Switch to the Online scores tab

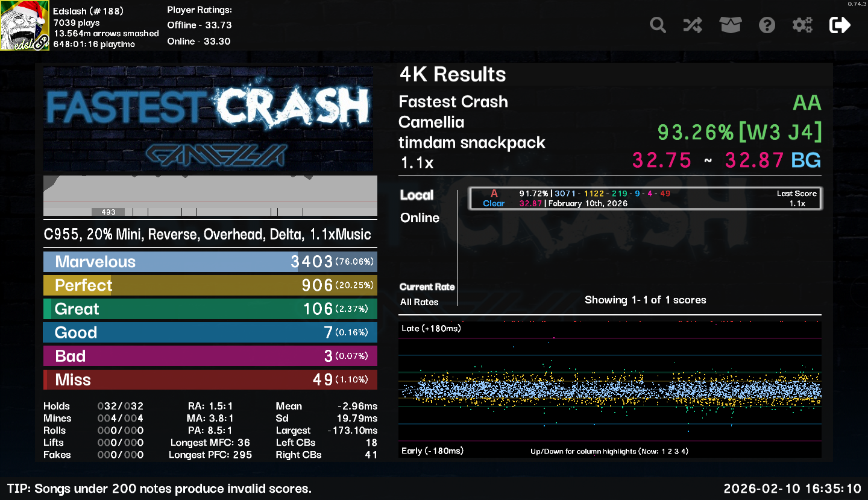[420, 218]
